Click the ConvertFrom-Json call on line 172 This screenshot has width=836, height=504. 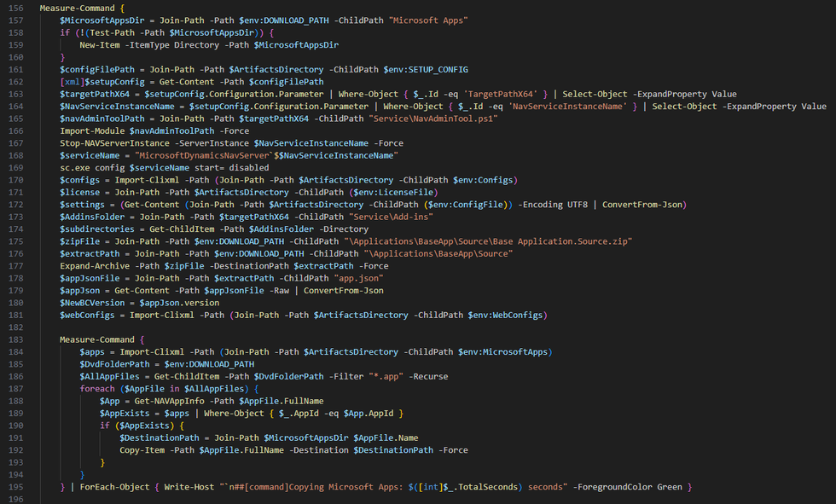coord(642,204)
